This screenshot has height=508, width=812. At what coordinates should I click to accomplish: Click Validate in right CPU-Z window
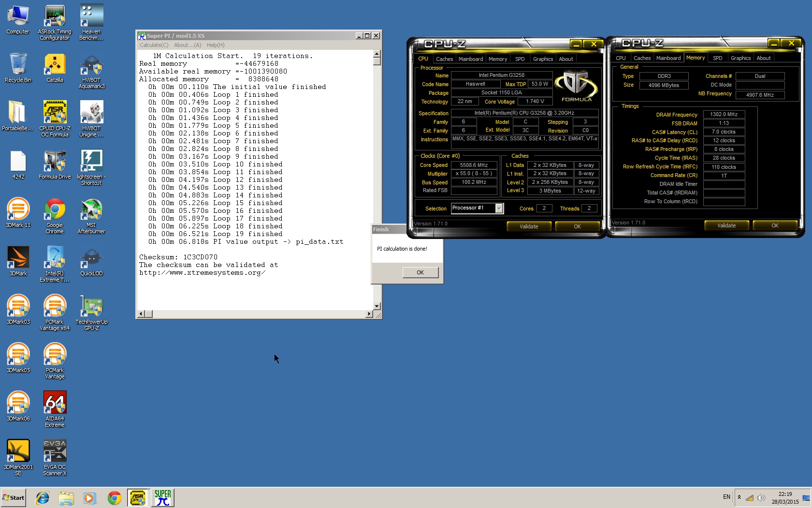(726, 225)
